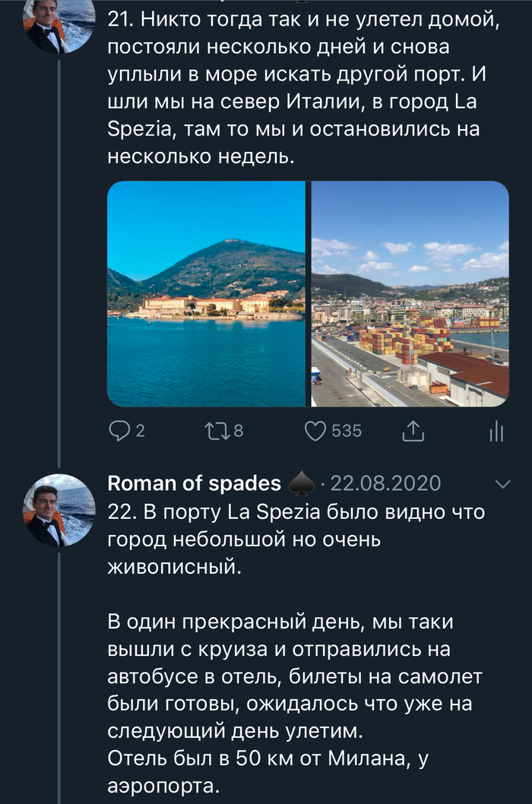Tap the share icon under the photos

[x=411, y=432]
